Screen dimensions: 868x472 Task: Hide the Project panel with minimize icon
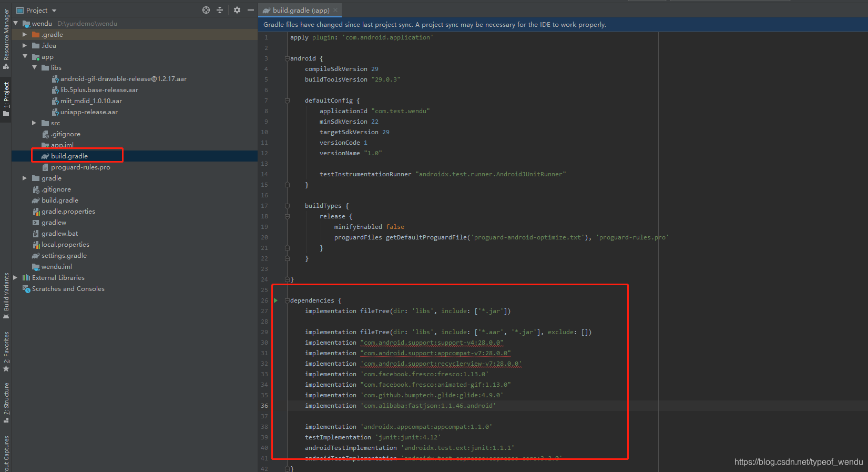[x=251, y=10]
